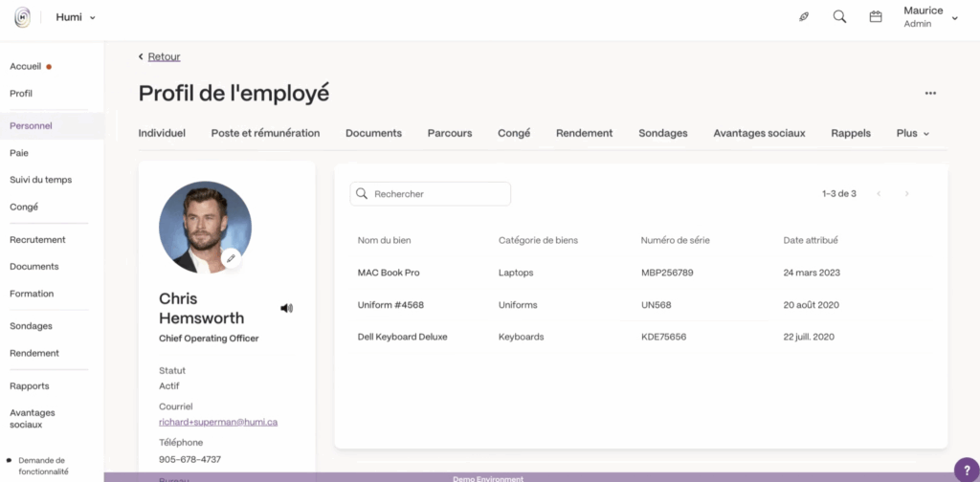980x482 pixels.
Task: Open Maurice Admin user menu
Action: coord(930,17)
